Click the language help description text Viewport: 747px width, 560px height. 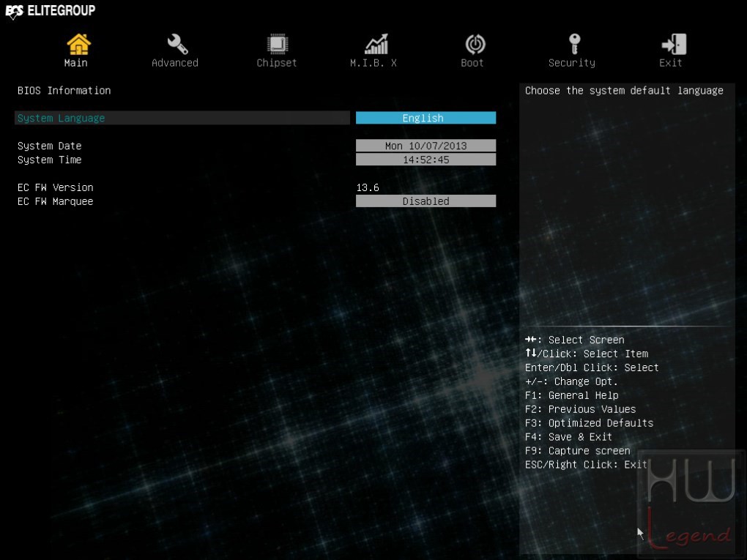tap(624, 91)
